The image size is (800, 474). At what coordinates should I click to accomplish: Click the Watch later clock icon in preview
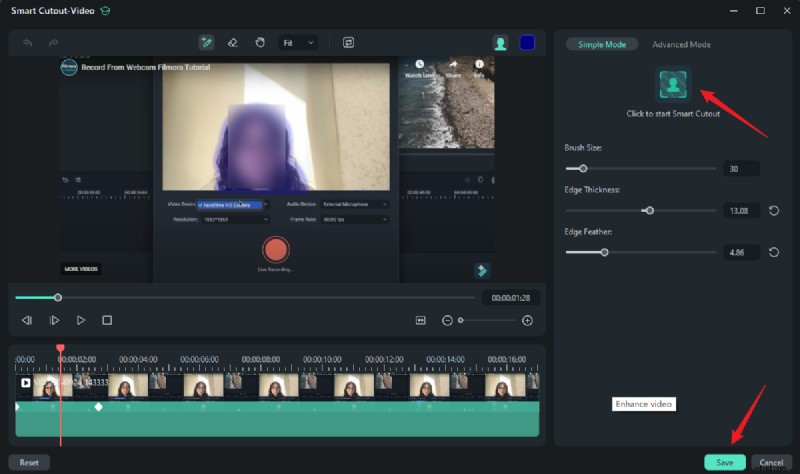[x=419, y=64]
